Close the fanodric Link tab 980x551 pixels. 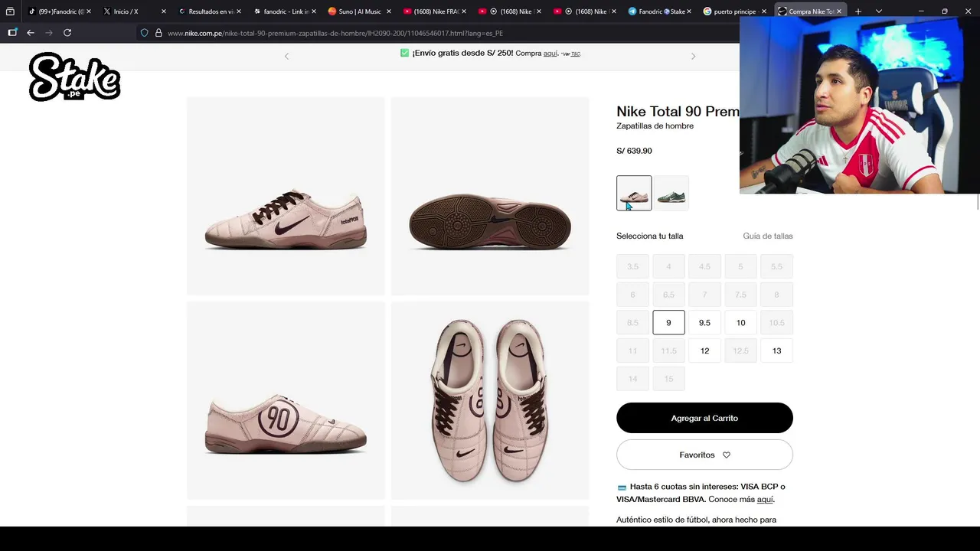pos(314,11)
